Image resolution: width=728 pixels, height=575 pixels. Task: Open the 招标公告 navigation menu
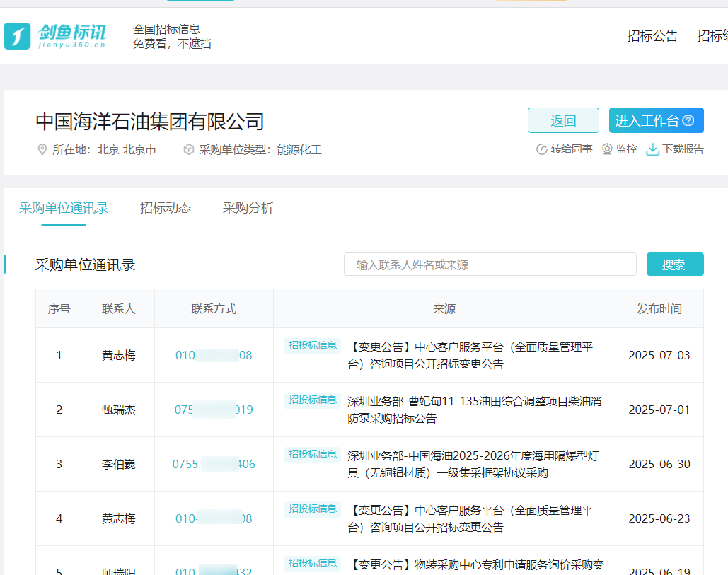click(652, 36)
